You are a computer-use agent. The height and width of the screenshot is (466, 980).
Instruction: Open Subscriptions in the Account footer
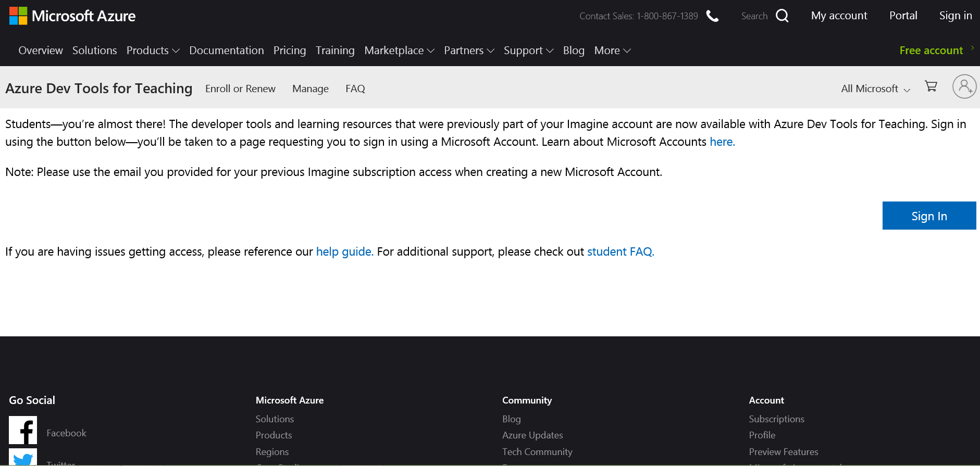click(776, 419)
